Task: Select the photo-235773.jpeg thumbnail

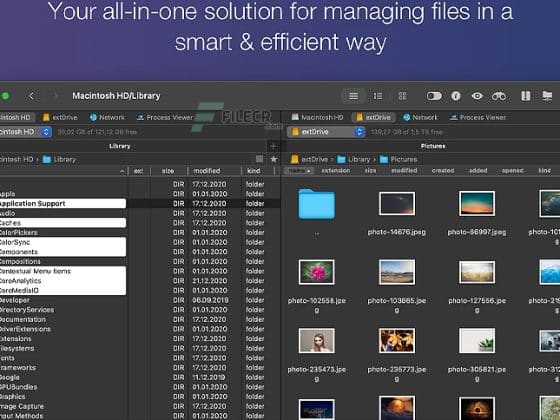Action: coord(397,341)
